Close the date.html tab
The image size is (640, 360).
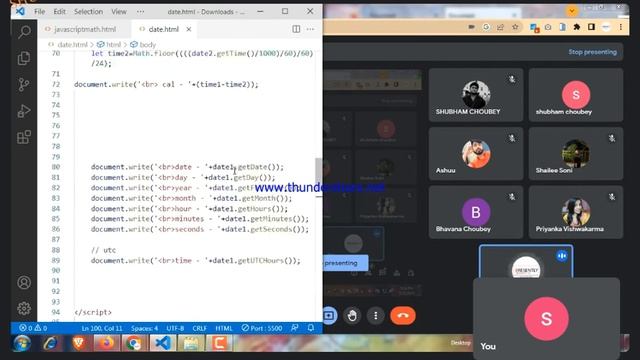tap(189, 29)
